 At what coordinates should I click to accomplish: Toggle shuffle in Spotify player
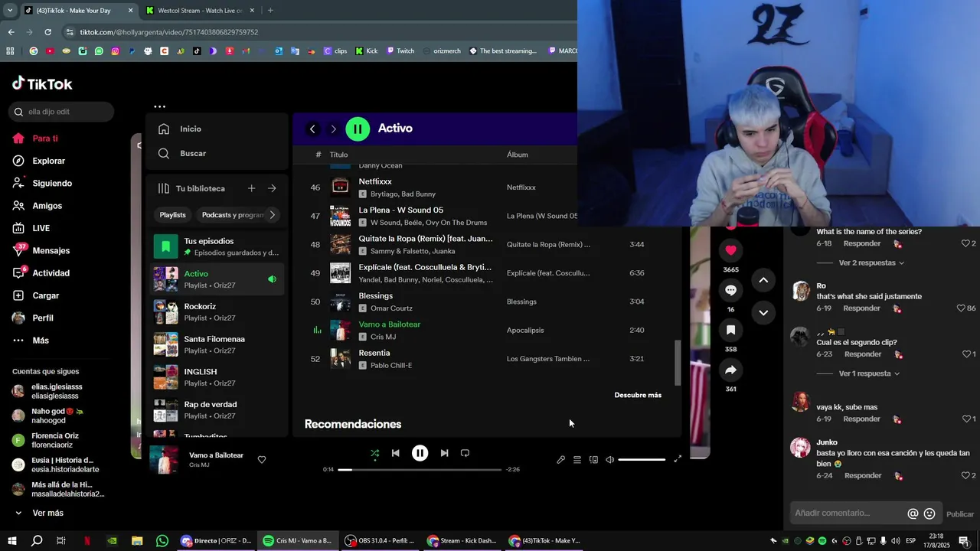pyautogui.click(x=375, y=453)
